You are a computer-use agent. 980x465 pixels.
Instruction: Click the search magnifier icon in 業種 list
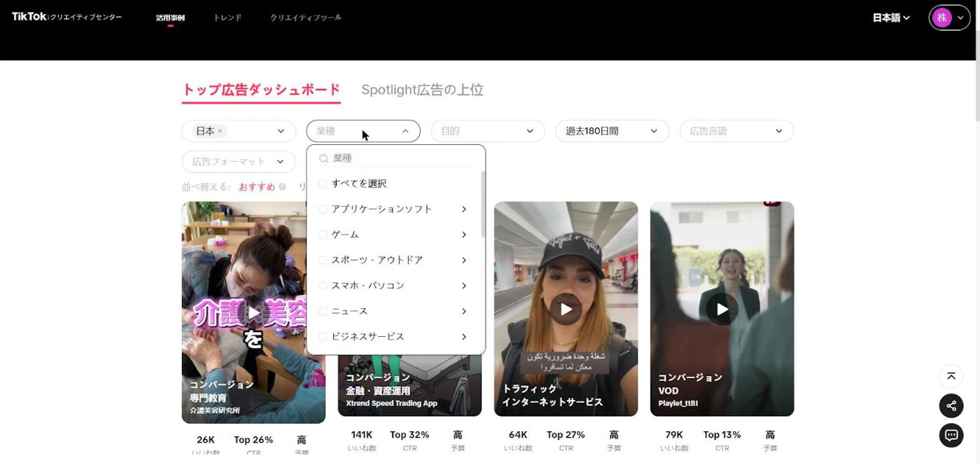pyautogui.click(x=323, y=158)
